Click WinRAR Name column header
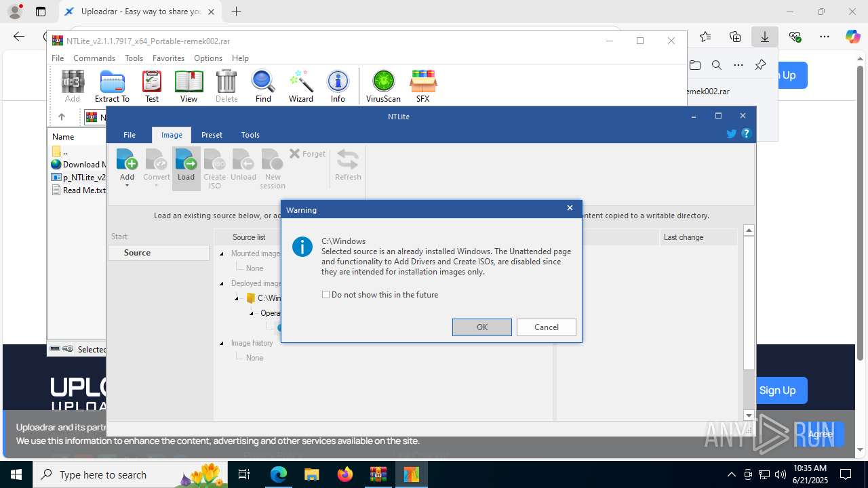This screenshot has width=868, height=488. (63, 136)
